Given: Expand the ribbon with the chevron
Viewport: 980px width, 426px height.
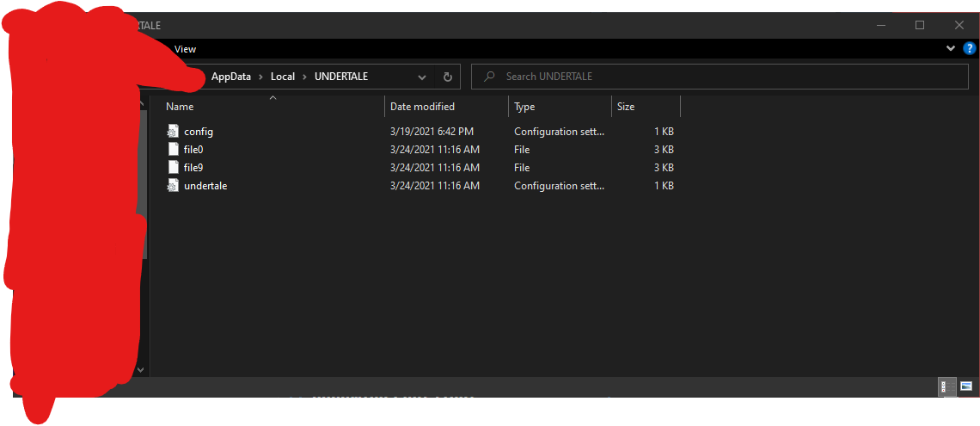Looking at the screenshot, I should pyautogui.click(x=951, y=49).
